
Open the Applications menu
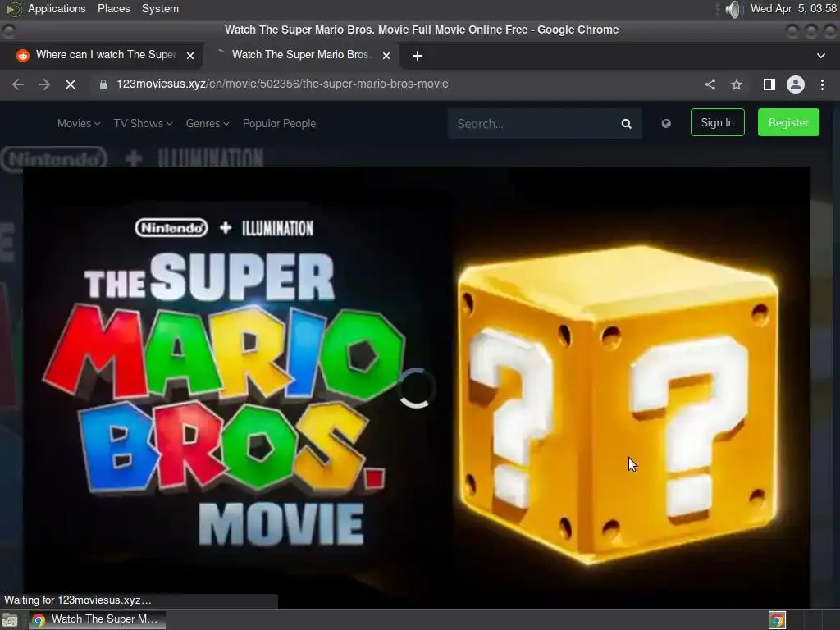[57, 8]
